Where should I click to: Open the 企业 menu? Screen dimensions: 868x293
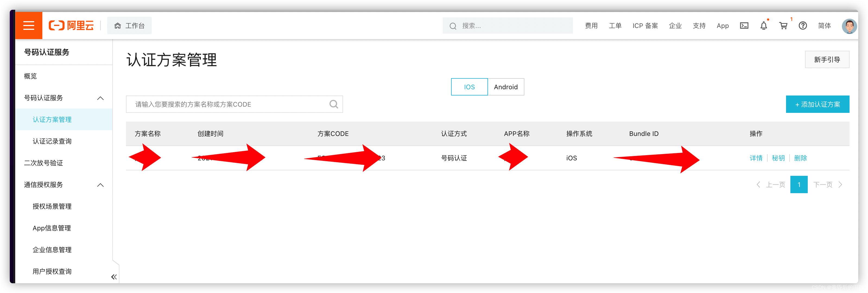tap(675, 26)
